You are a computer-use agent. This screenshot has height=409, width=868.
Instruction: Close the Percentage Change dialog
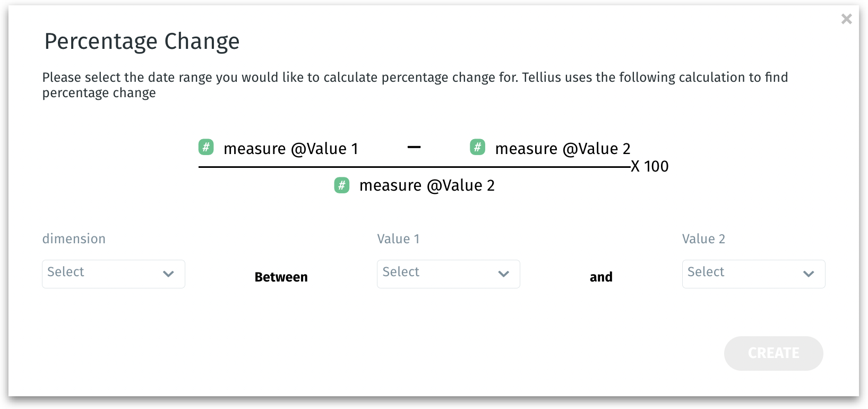846,19
